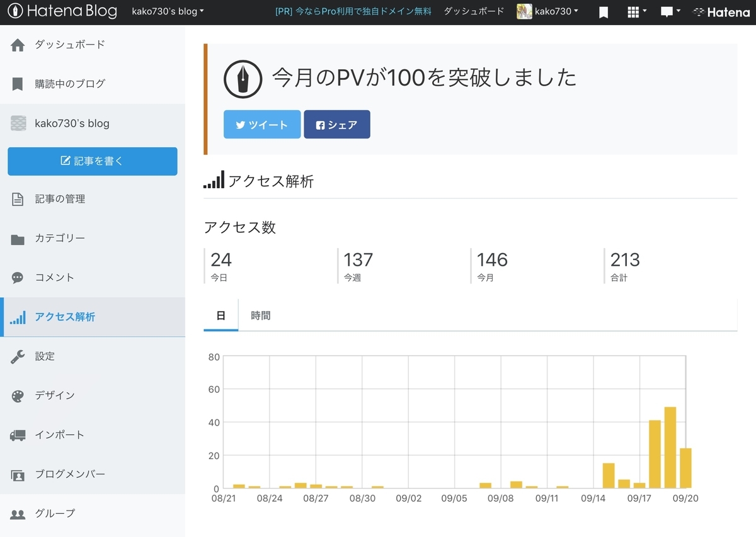Expand the kako730 account menu

pyautogui.click(x=556, y=11)
